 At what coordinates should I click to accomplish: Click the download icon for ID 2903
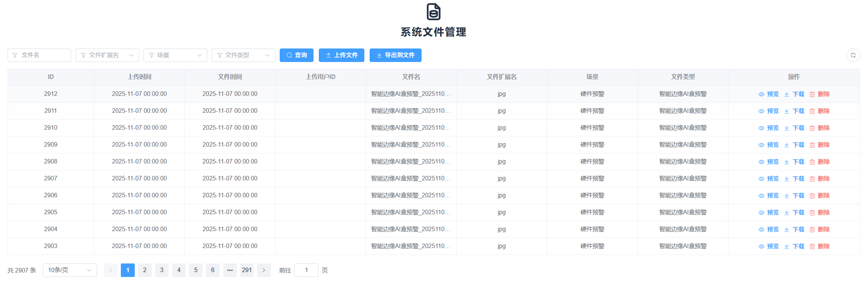787,247
